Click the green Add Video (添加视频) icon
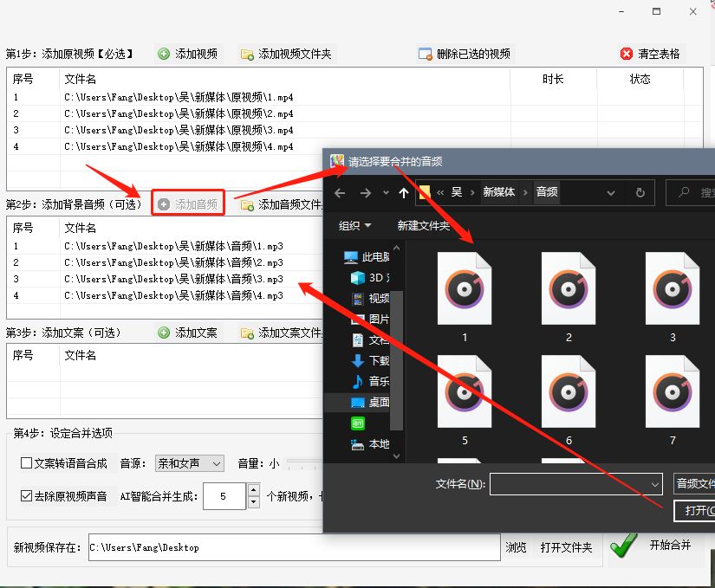715x588 pixels. pos(163,55)
